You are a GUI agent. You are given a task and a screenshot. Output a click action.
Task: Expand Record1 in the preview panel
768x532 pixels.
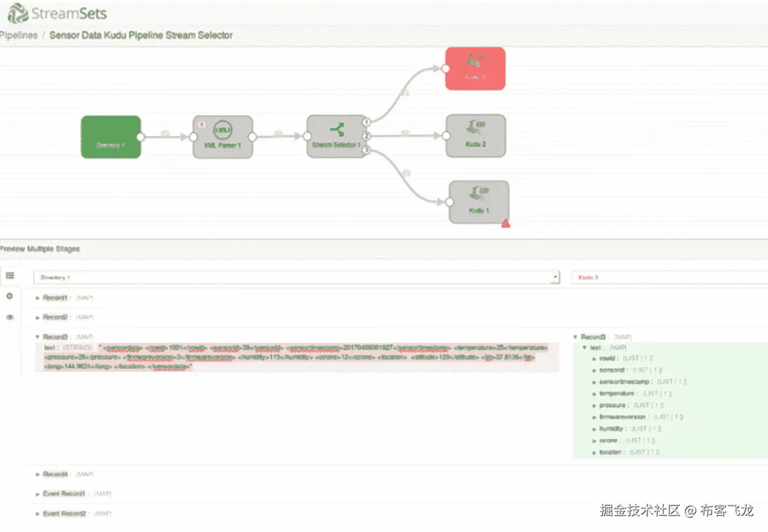[37, 297]
